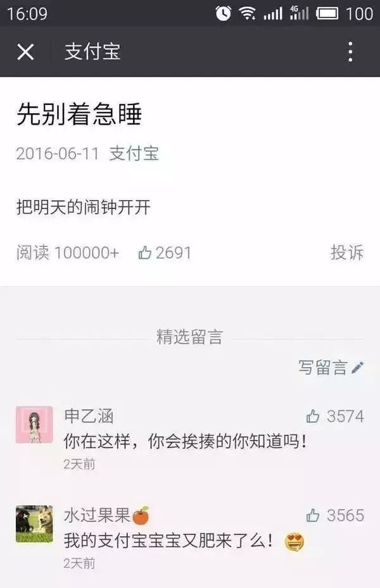Tap the Wi-Fi status bar icon
This screenshot has height=588, width=380.
pos(248,14)
